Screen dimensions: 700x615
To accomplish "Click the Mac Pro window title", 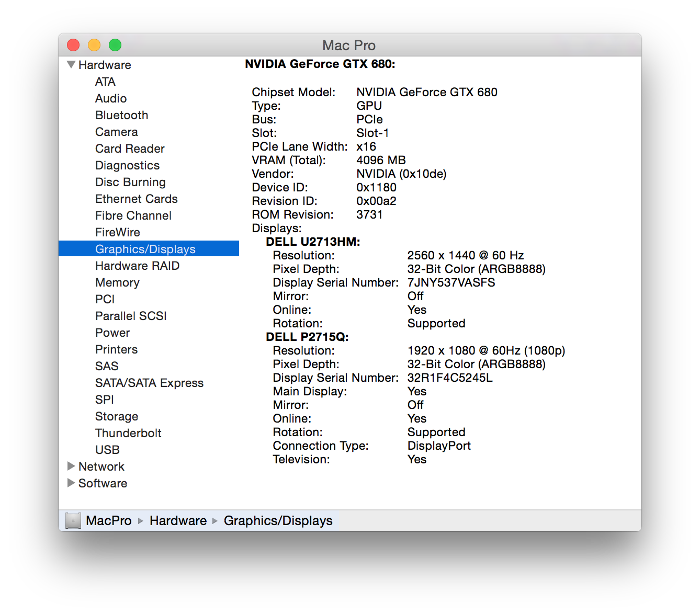I will pyautogui.click(x=349, y=45).
